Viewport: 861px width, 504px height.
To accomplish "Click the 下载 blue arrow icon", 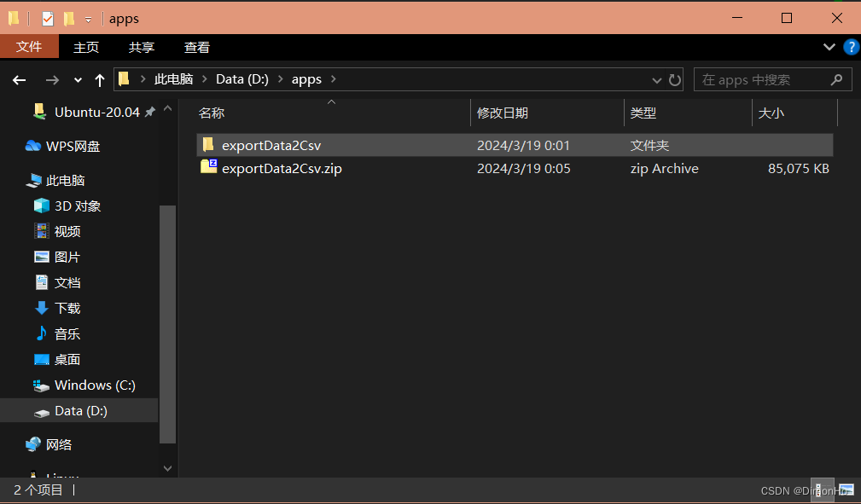I will [42, 308].
